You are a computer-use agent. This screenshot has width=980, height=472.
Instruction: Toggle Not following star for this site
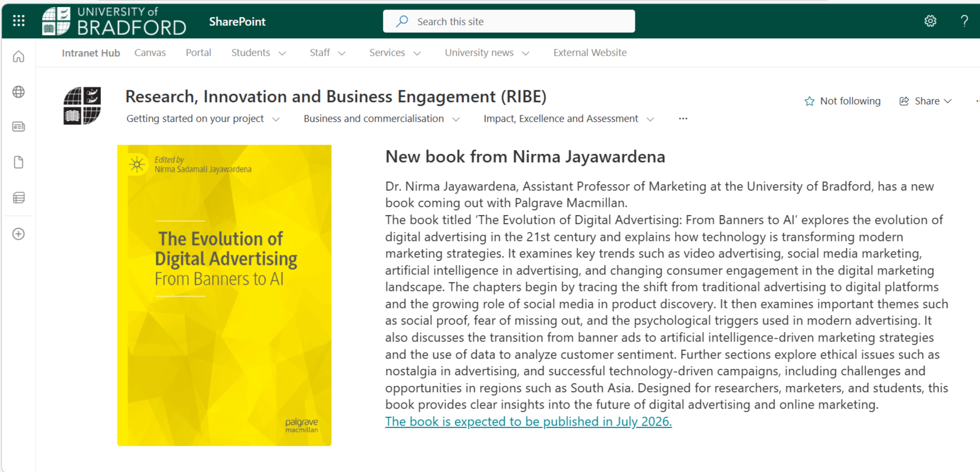[x=842, y=101]
